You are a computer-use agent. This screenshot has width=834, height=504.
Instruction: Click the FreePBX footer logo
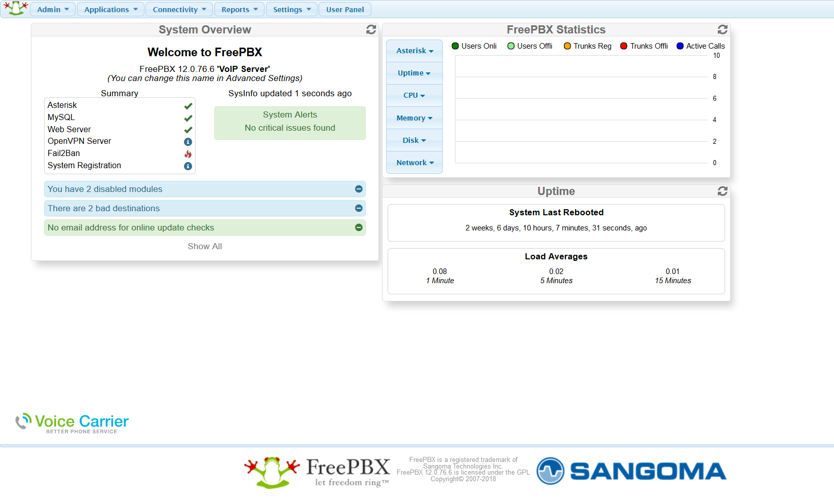pyautogui.click(x=317, y=472)
